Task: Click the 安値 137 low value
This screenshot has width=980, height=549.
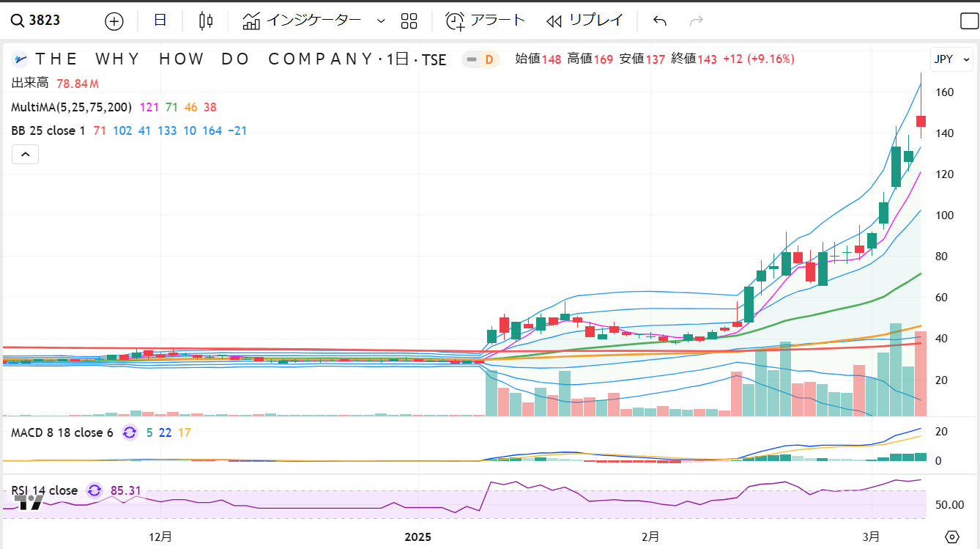Action: click(642, 59)
